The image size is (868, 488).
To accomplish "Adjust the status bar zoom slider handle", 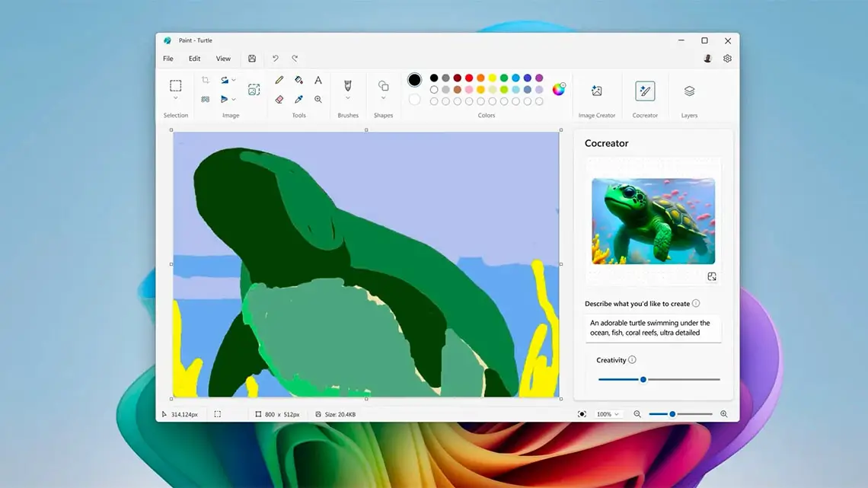I will tap(672, 414).
